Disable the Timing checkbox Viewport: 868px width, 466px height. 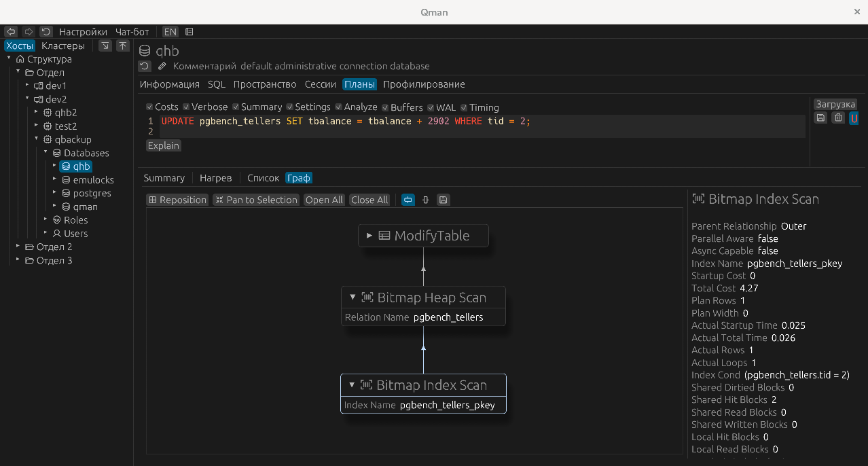click(464, 107)
